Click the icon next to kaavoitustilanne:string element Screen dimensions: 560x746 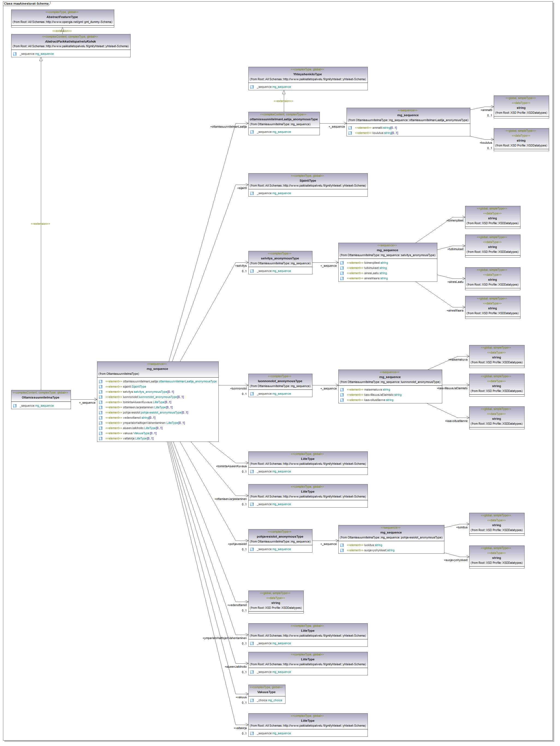point(342,400)
